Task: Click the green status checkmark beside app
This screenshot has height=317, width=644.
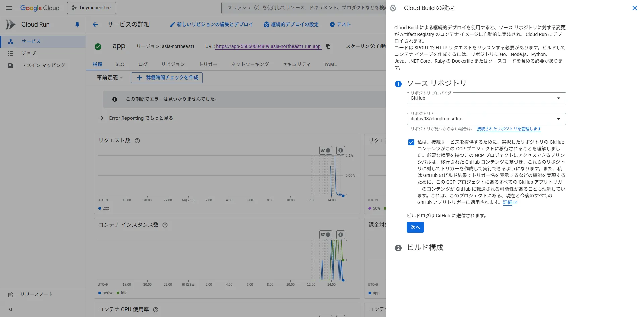Action: [98, 47]
